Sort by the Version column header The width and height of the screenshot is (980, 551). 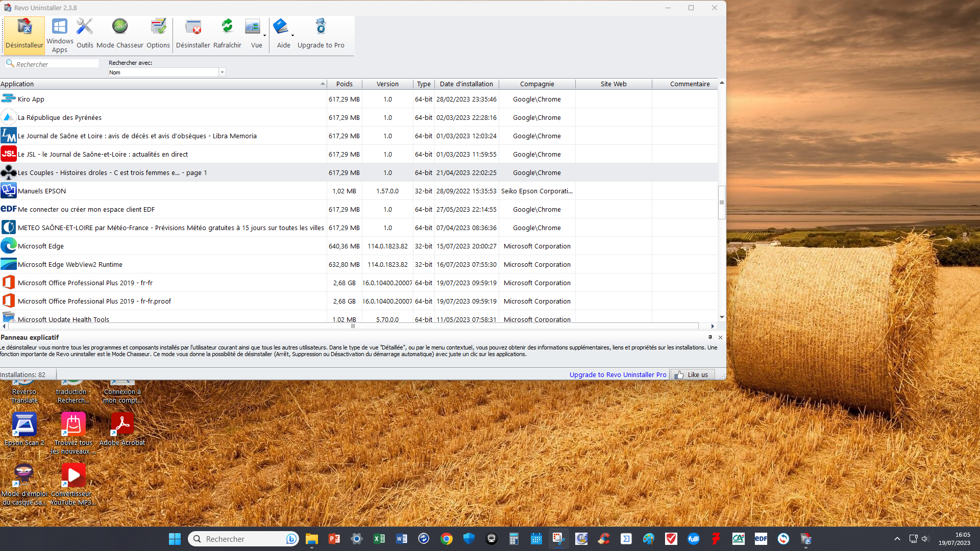388,84
